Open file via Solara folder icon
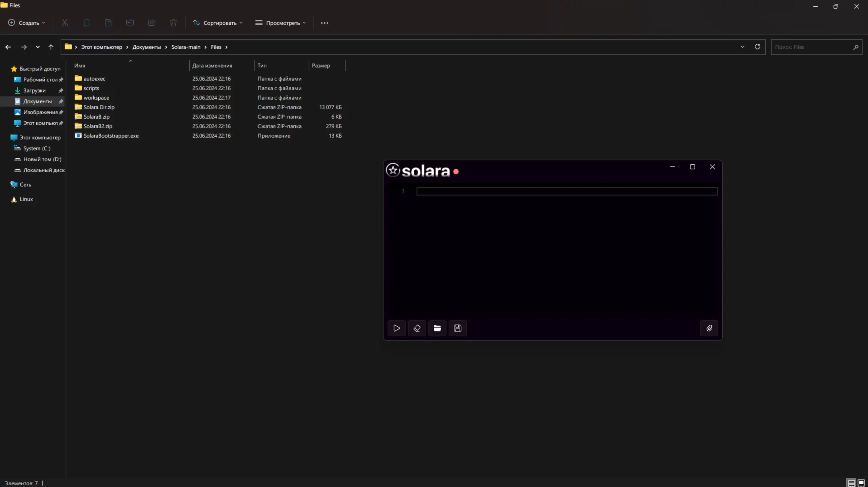This screenshot has height=487, width=868. 437,328
